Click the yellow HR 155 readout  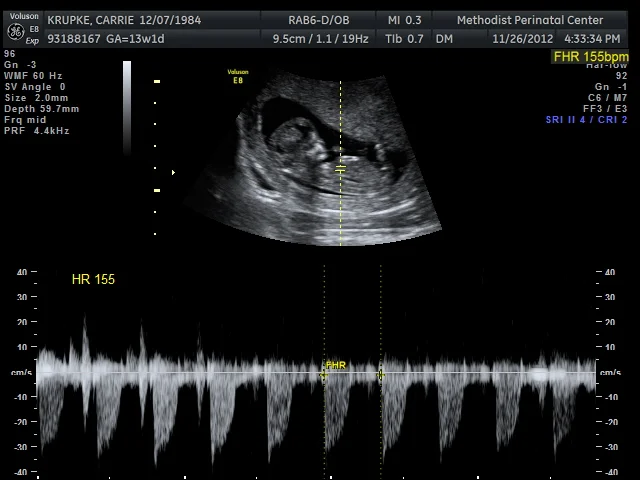(x=93, y=279)
